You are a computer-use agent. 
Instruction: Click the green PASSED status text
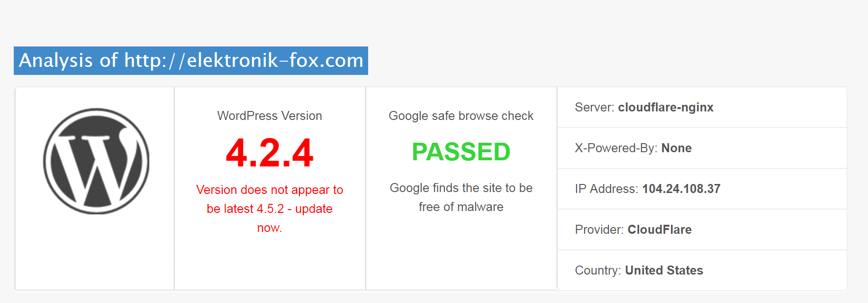[461, 152]
